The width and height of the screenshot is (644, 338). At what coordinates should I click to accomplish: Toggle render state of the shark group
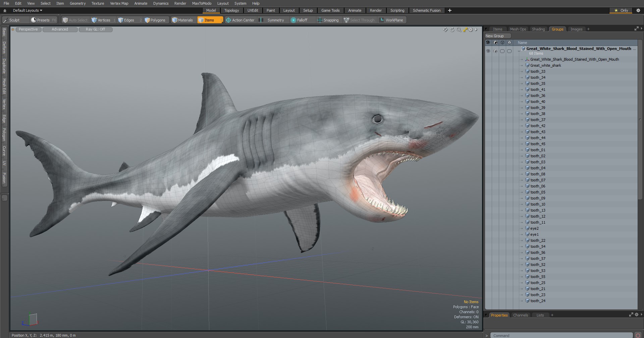(495, 51)
